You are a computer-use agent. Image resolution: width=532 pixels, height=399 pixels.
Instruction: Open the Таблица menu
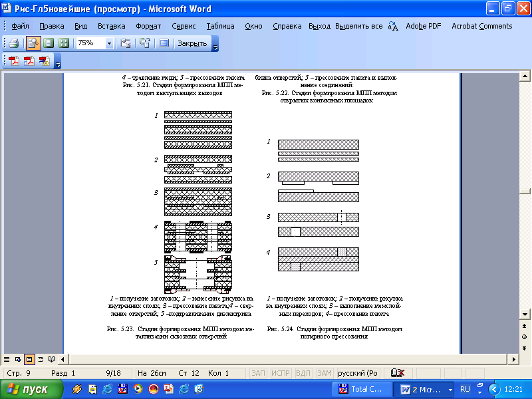coord(220,26)
